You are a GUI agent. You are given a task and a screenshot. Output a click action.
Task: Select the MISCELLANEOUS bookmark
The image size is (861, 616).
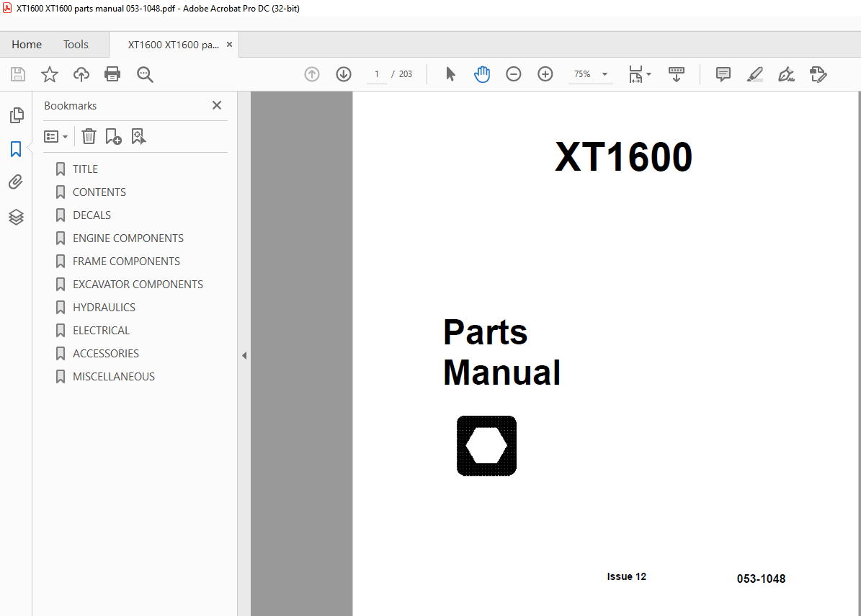pyautogui.click(x=114, y=377)
